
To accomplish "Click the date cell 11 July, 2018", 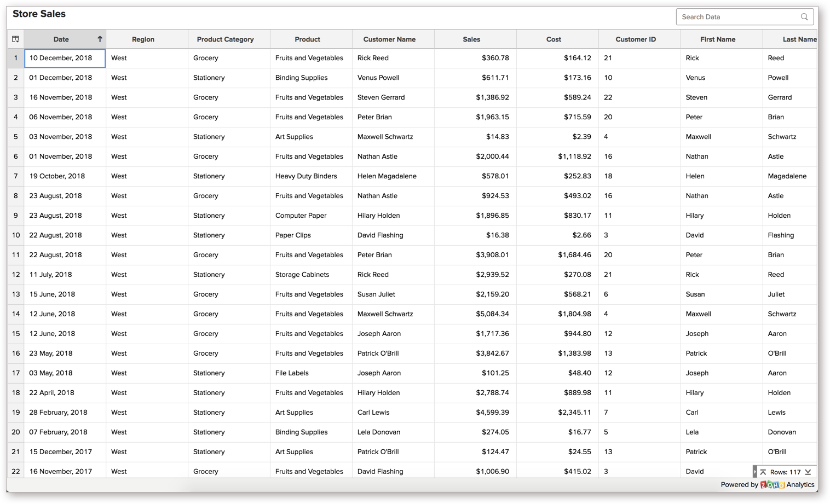I will (65, 275).
